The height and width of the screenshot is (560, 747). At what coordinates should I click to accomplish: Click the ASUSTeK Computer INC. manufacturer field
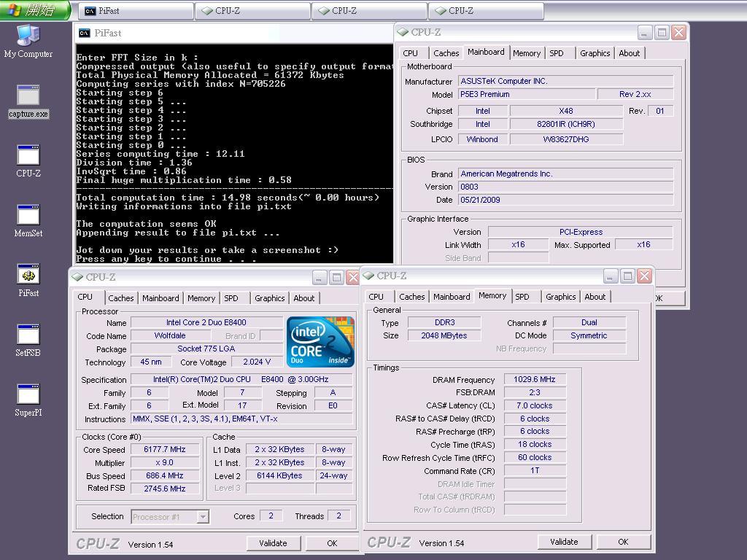point(566,81)
